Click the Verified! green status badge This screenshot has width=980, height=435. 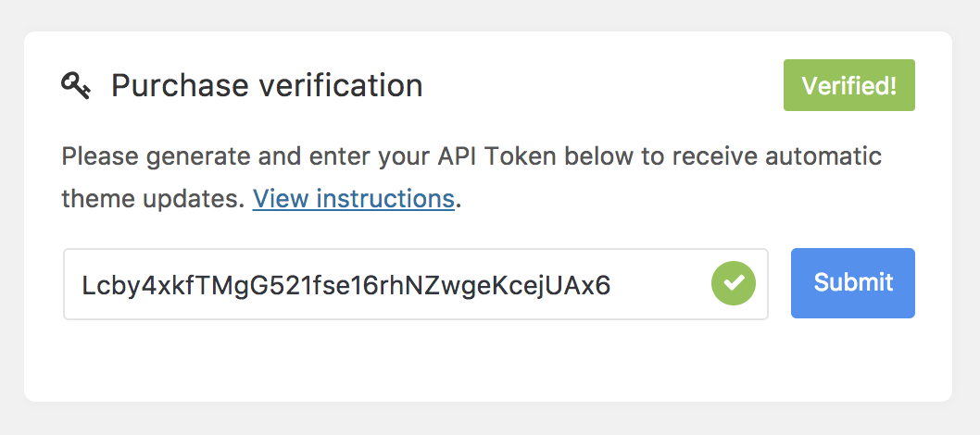coord(848,85)
